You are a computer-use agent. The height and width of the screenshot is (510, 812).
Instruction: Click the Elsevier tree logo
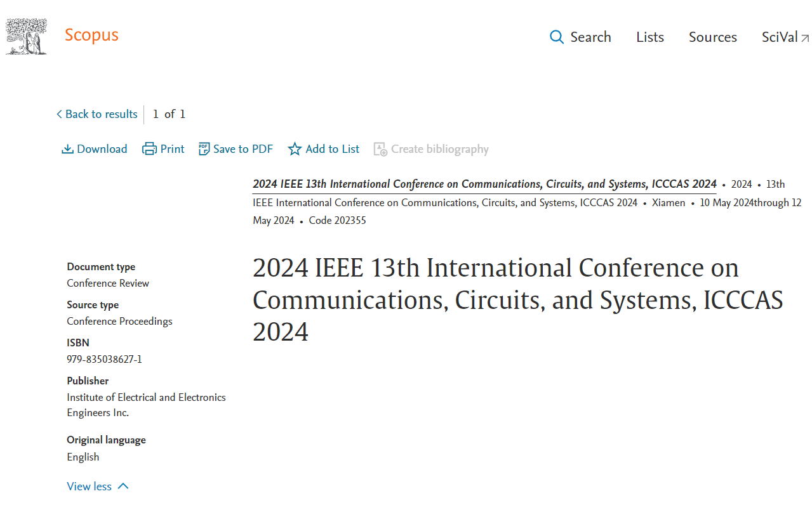26,36
